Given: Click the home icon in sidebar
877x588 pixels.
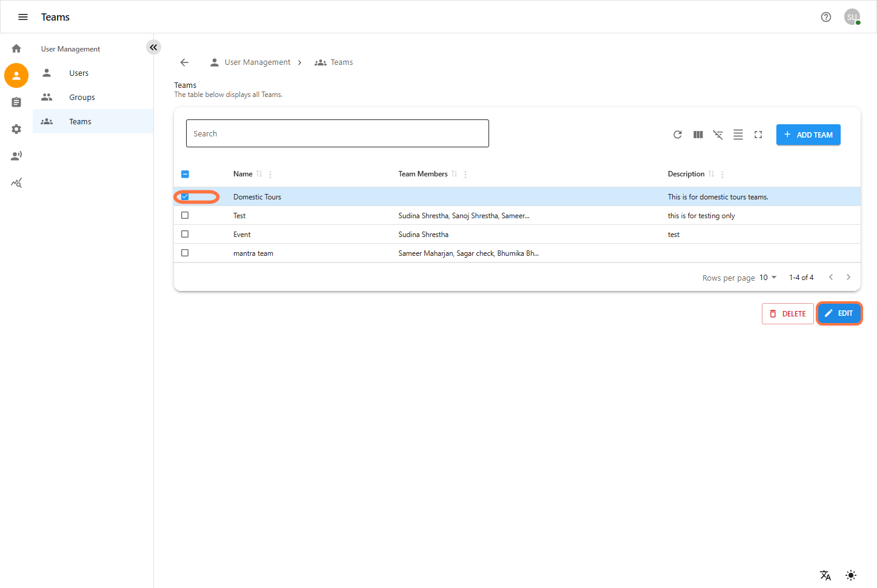Looking at the screenshot, I should pos(16,48).
